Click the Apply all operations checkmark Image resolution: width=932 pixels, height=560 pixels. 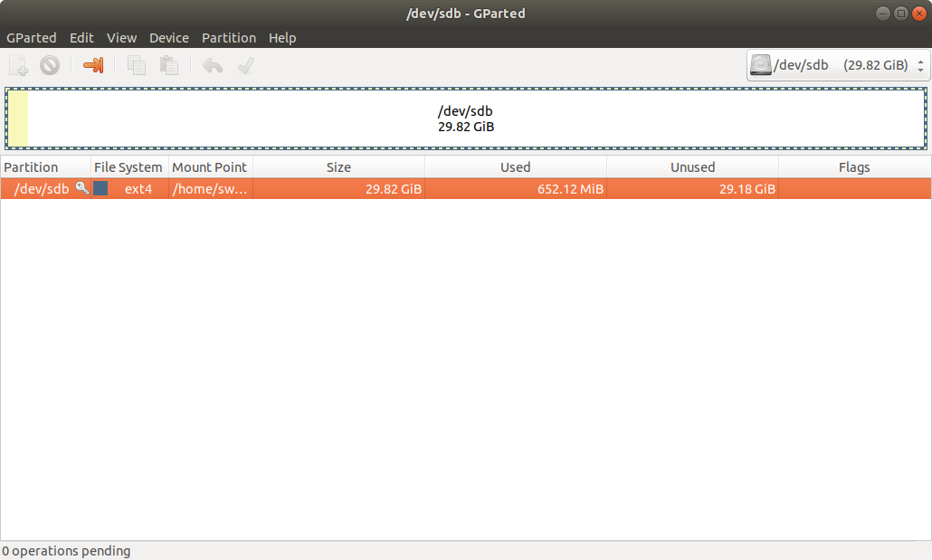(246, 65)
